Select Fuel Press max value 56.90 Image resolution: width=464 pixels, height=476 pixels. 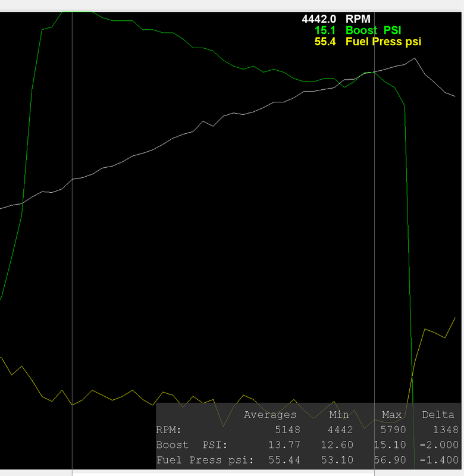tap(390, 460)
